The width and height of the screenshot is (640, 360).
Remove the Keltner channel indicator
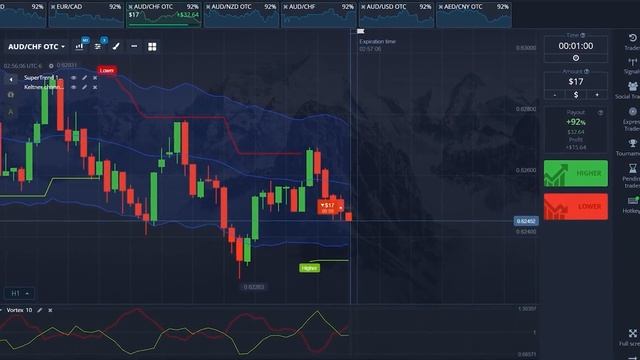(x=95, y=87)
